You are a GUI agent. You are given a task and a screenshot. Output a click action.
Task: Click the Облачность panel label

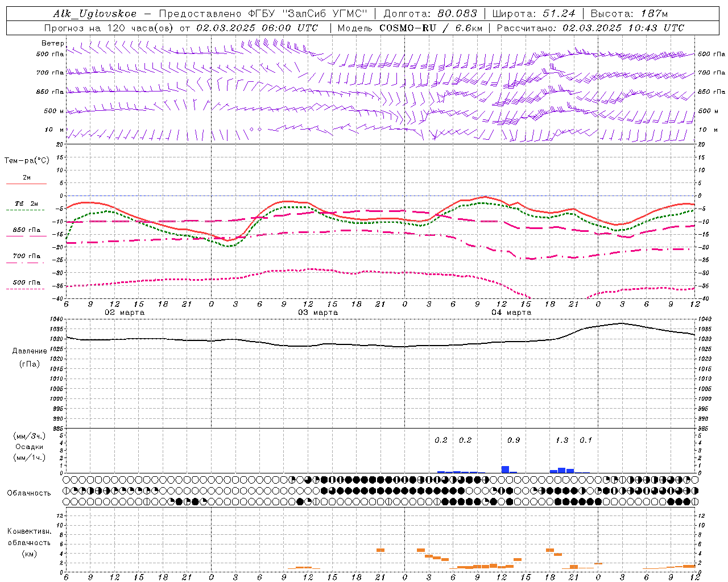(x=29, y=493)
